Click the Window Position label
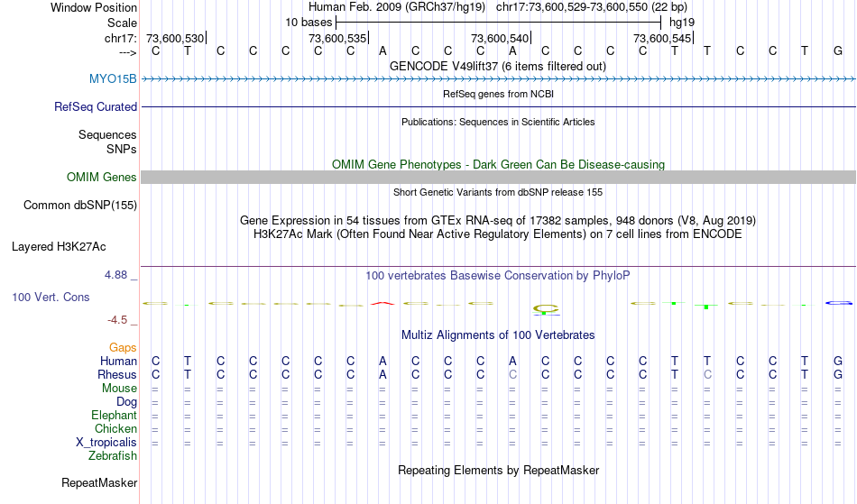 [94, 7]
